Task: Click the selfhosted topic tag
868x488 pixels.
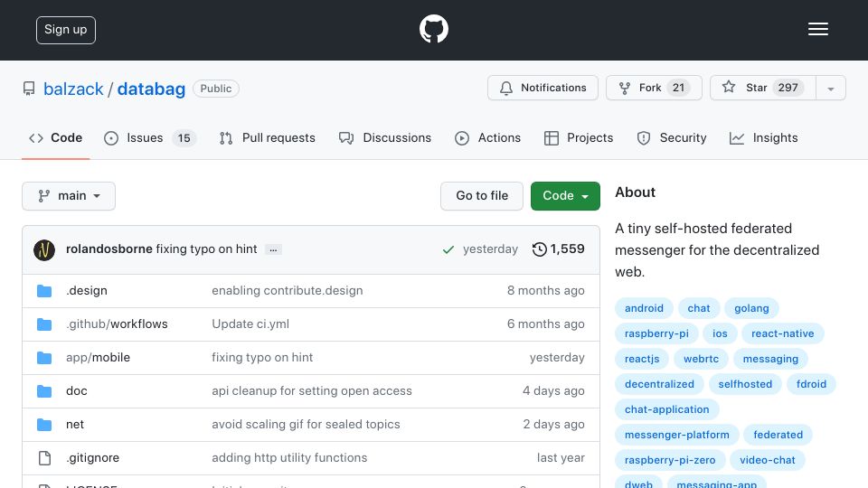Action: [745, 384]
